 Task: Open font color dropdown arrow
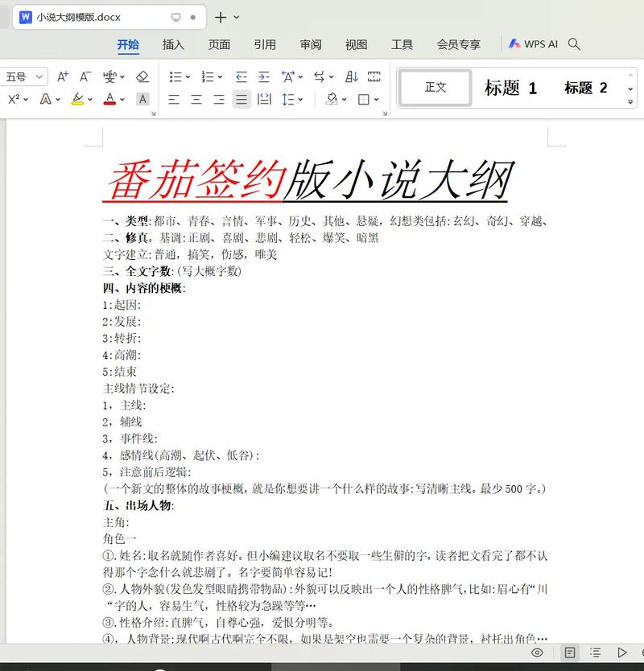coord(122,100)
